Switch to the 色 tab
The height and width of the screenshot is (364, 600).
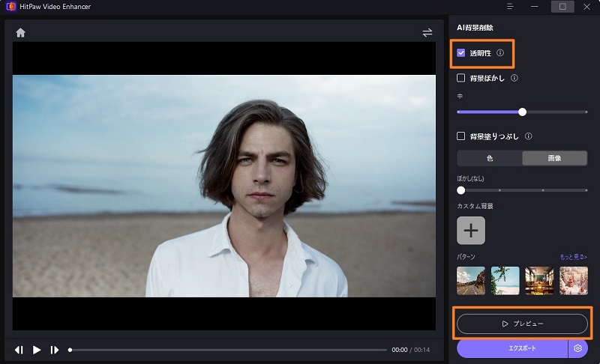coord(490,158)
